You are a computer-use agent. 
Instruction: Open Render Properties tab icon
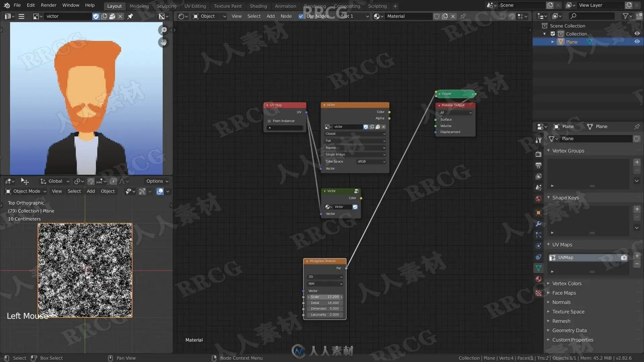click(538, 154)
